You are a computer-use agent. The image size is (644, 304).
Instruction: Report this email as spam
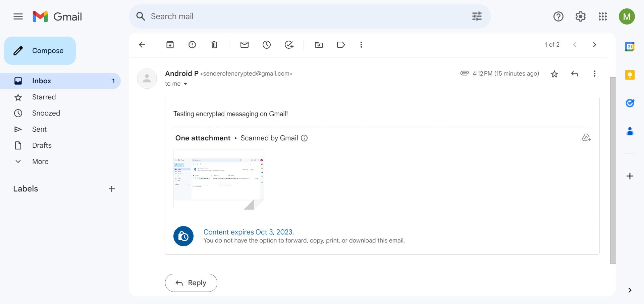point(192,45)
